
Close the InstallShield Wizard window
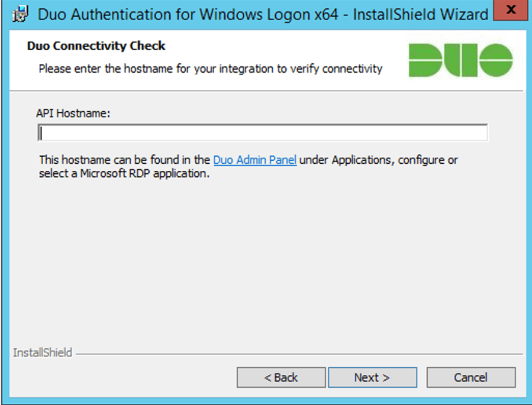(x=511, y=9)
